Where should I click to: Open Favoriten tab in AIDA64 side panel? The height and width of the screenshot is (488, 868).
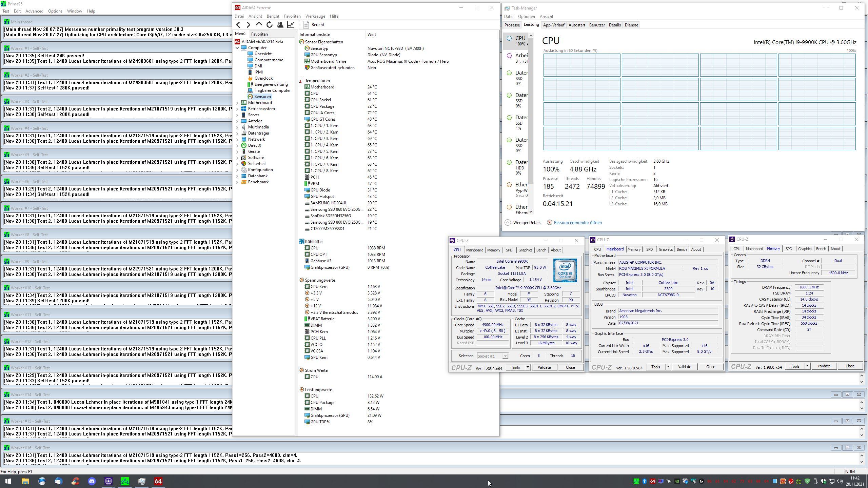259,34
